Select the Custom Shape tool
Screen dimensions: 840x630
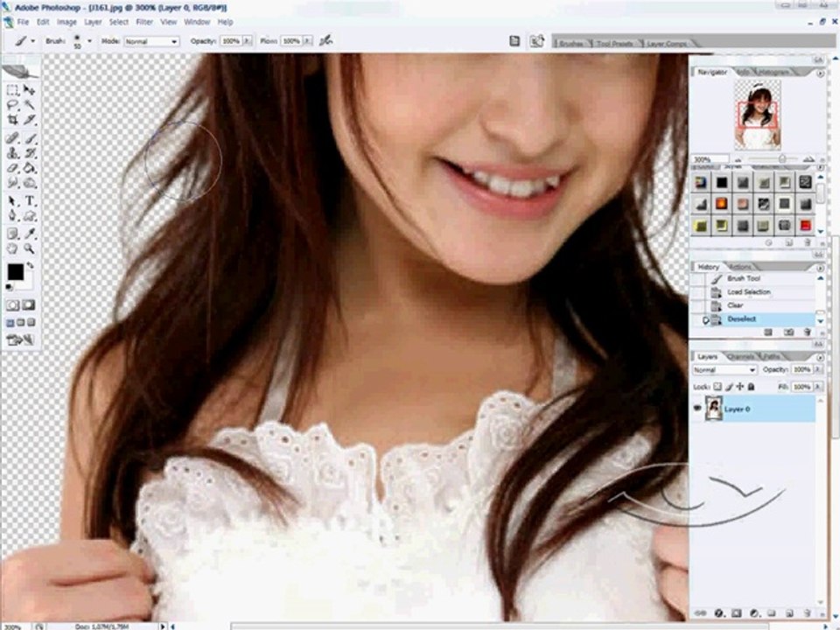pyautogui.click(x=30, y=216)
